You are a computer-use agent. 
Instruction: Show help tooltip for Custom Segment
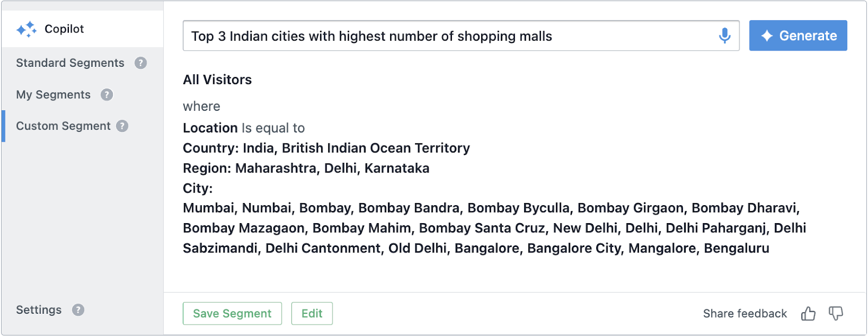pyautogui.click(x=123, y=126)
